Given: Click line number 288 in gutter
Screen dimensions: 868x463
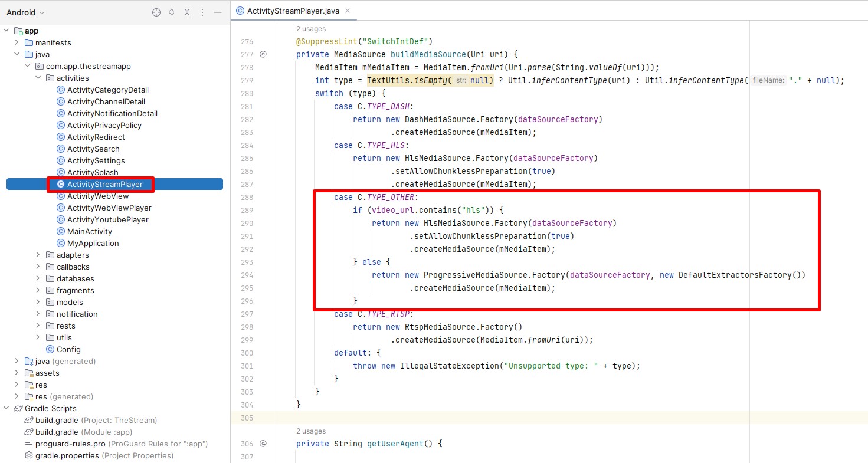Looking at the screenshot, I should [x=247, y=197].
